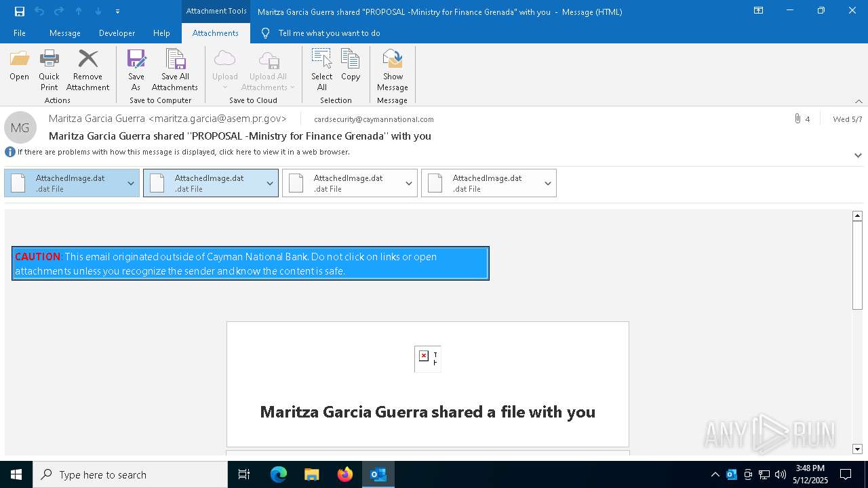The height and width of the screenshot is (488, 868).
Task: Click Tell me what you want to do field
Action: point(329,33)
